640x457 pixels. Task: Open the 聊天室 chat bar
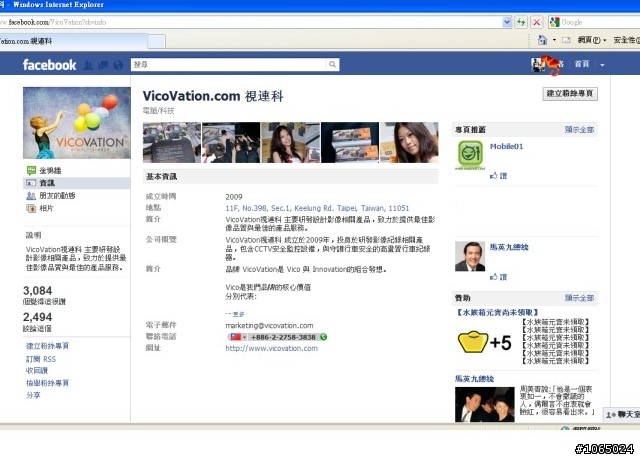pyautogui.click(x=622, y=415)
